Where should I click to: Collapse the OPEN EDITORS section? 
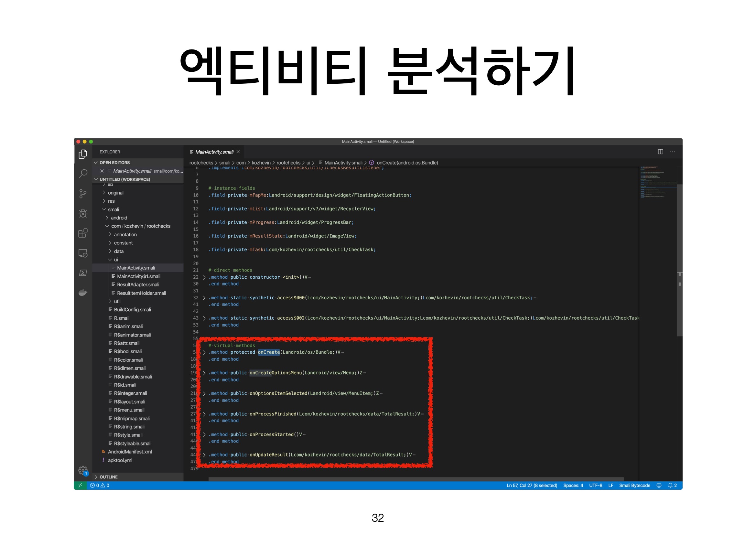click(x=114, y=163)
